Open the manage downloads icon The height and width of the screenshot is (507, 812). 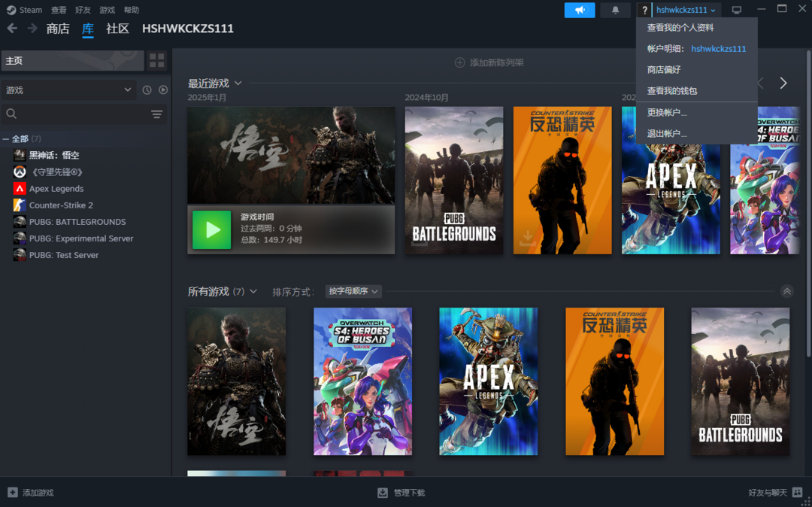point(383,493)
